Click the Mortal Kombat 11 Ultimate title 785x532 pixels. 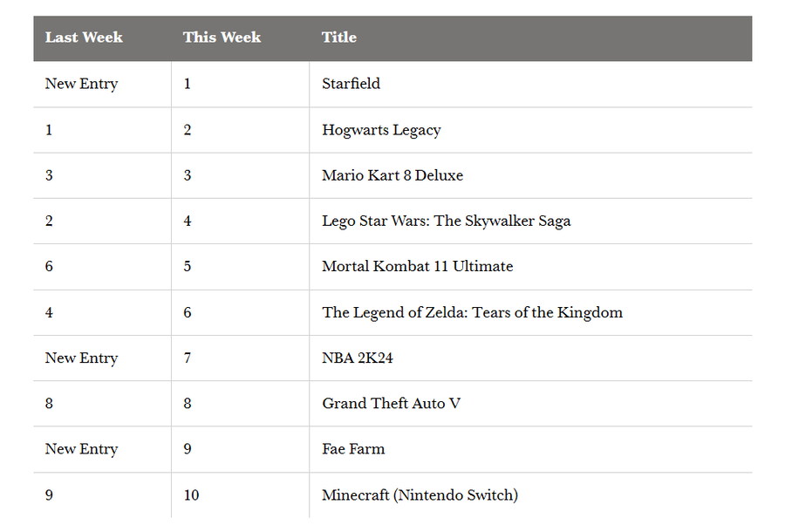(x=417, y=266)
